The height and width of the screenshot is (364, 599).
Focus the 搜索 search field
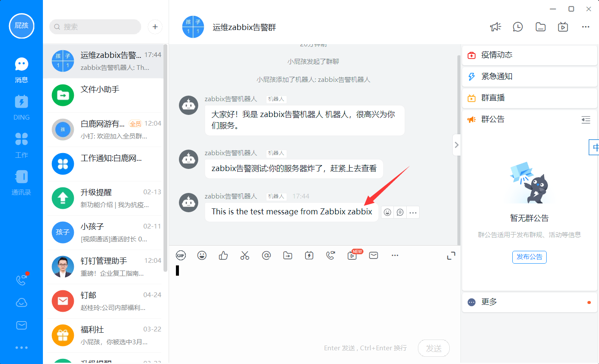95,27
